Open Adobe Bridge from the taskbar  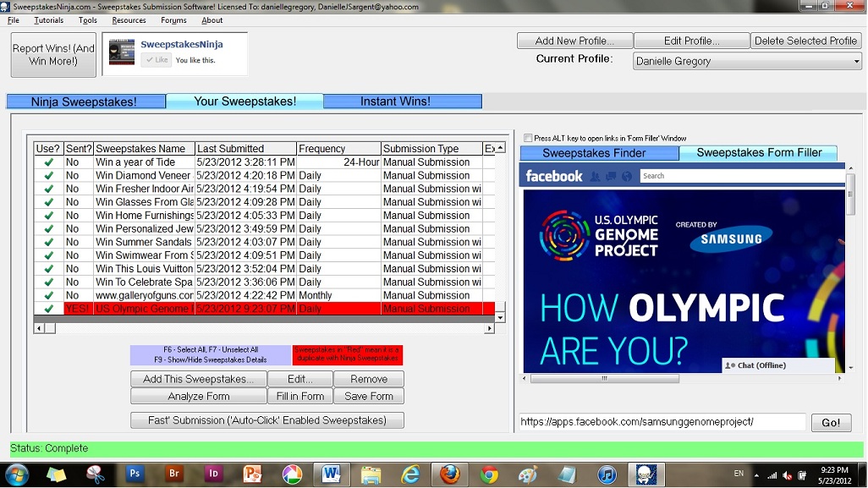tap(173, 474)
